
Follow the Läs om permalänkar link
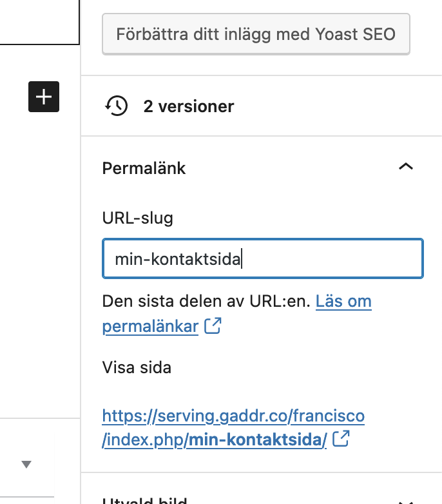coord(343,301)
